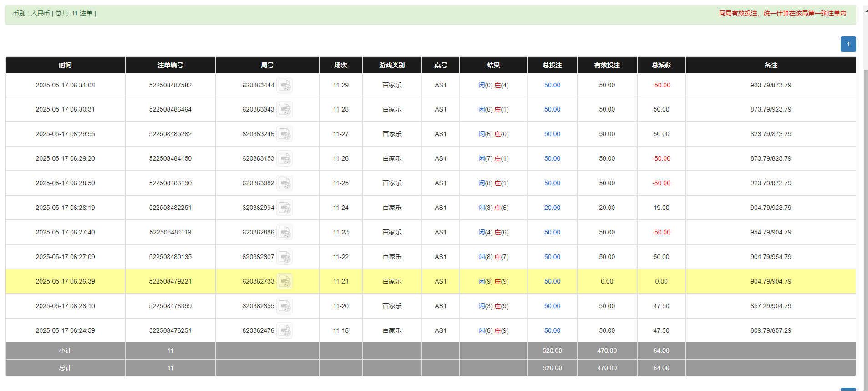
Task: Click the 总派彩 column header
Action: pos(661,65)
